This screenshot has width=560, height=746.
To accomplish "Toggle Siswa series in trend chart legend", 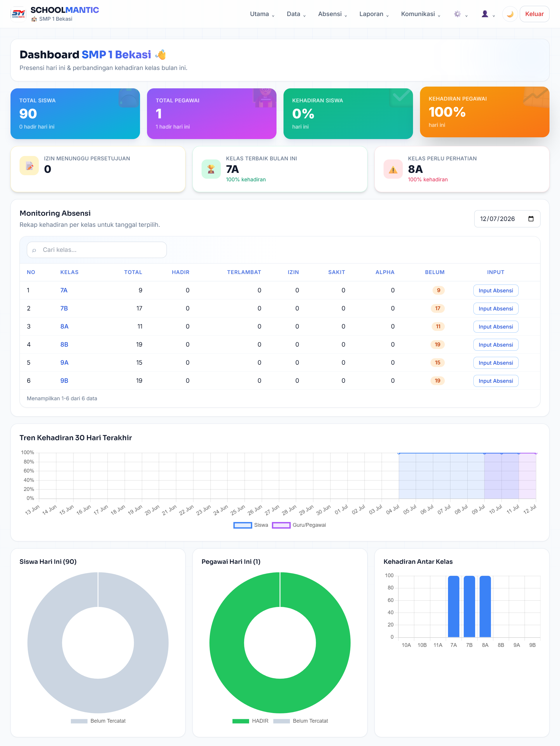I will tap(251, 525).
